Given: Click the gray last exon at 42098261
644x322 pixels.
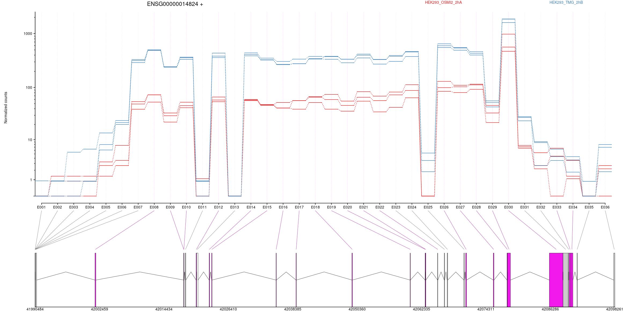Looking at the screenshot, I should point(614,280).
